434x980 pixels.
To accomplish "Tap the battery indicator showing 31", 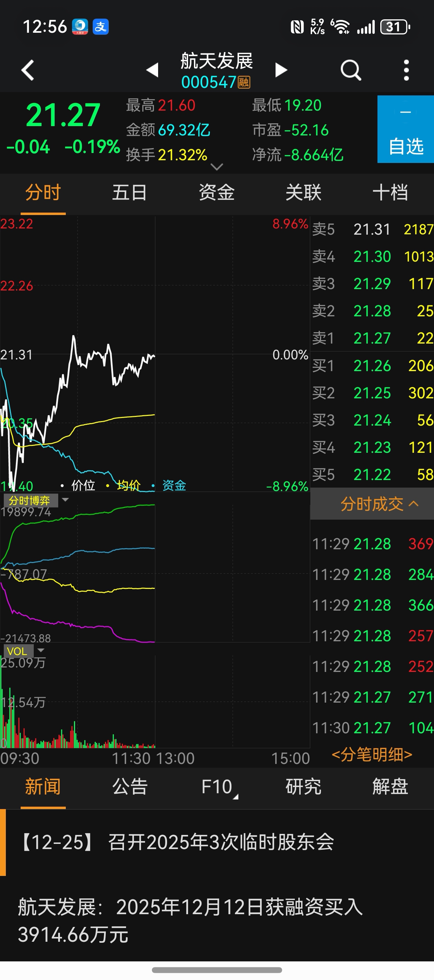I will pyautogui.click(x=395, y=27).
